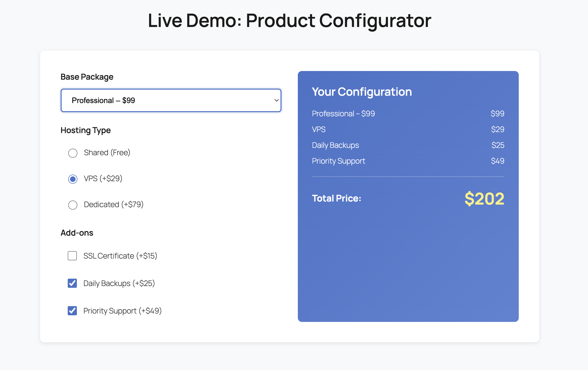Screen dimensions: 588x370
Task: Click the VPS (+$29) label
Action: (103, 179)
